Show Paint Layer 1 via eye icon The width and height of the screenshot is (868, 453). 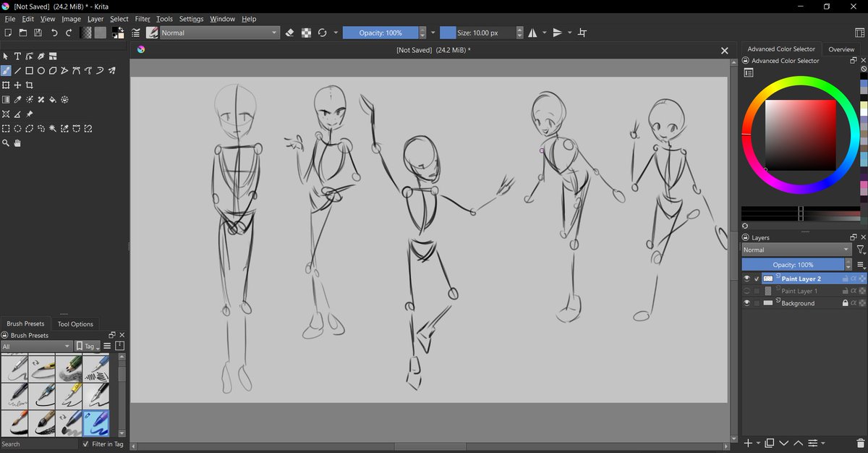click(x=747, y=291)
